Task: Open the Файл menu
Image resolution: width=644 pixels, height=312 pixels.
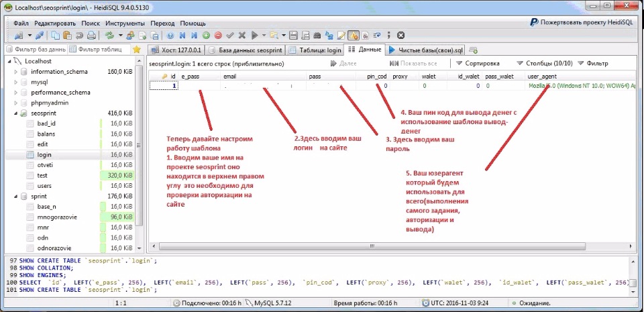Action: (x=21, y=23)
